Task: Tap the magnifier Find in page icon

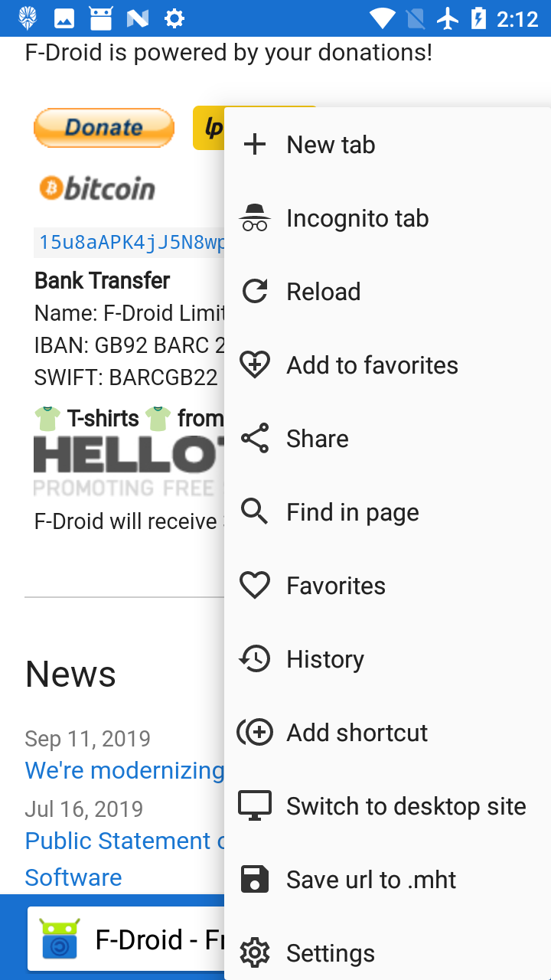Action: (255, 512)
